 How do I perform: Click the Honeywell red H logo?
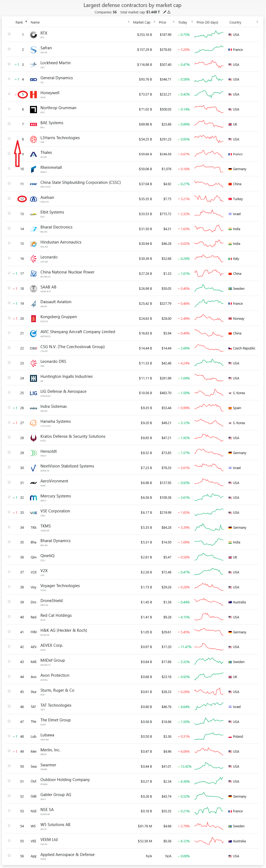coord(33,94)
